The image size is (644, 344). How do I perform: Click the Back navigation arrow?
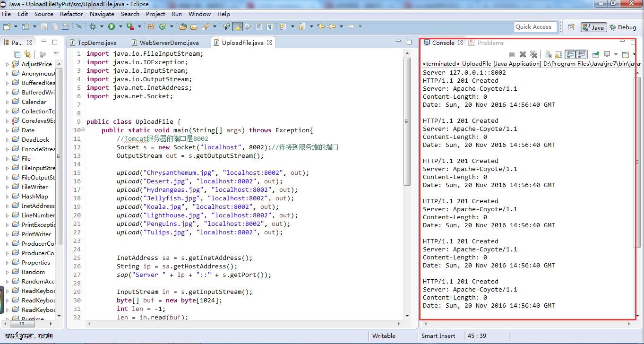pyautogui.click(x=332, y=26)
